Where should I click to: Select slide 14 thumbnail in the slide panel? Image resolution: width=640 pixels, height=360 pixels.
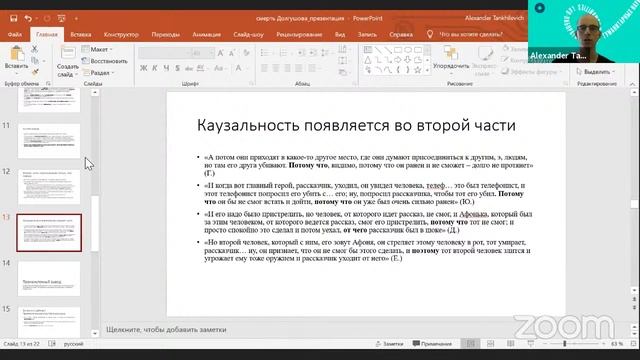pyautogui.click(x=49, y=279)
